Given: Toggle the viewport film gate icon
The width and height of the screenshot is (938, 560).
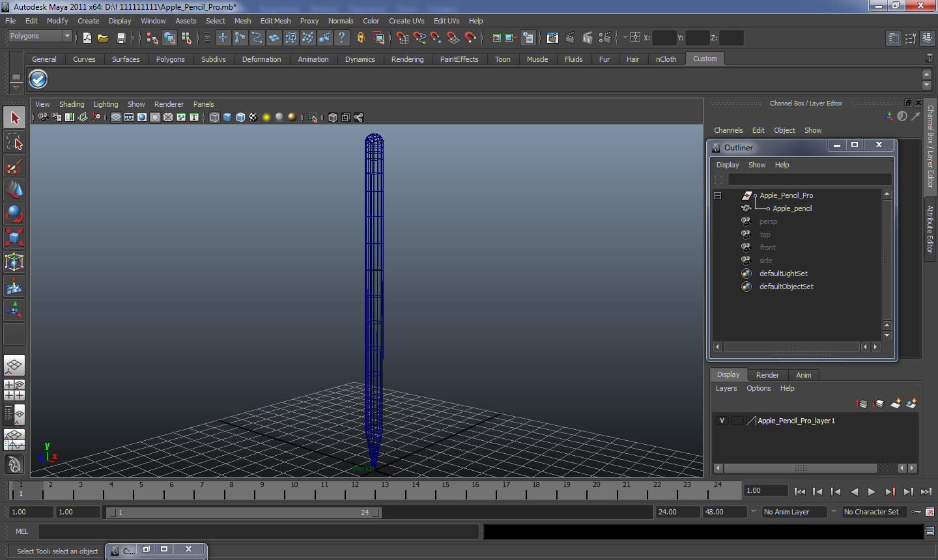Looking at the screenshot, I should click(129, 117).
